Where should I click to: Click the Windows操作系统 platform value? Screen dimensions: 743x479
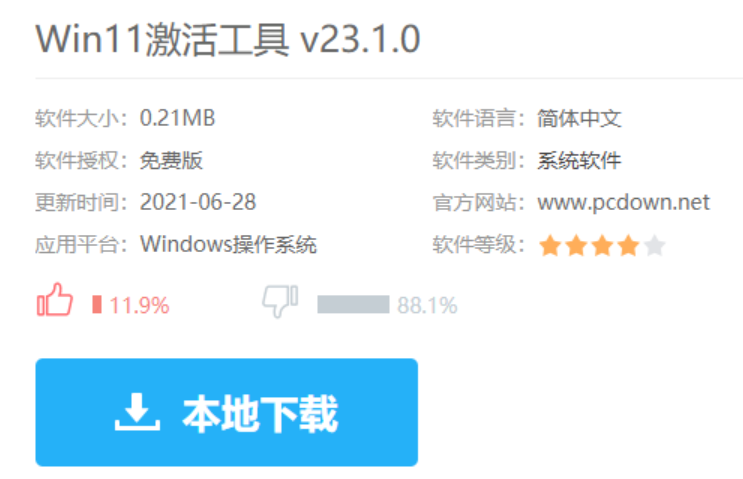tap(228, 244)
